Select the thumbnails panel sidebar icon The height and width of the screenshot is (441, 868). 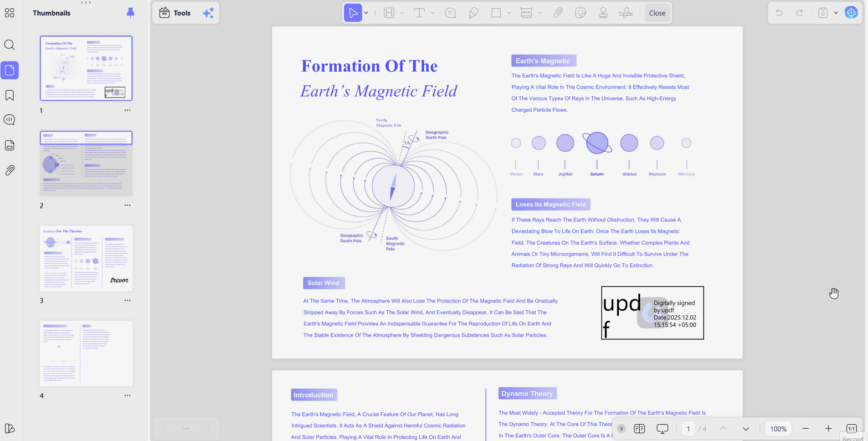[10, 70]
